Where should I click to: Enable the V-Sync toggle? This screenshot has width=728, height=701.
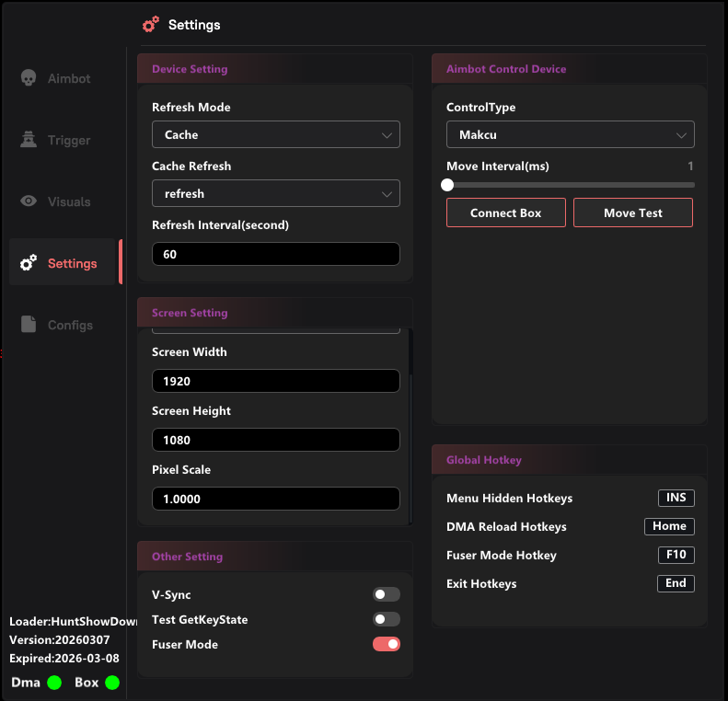pyautogui.click(x=386, y=595)
